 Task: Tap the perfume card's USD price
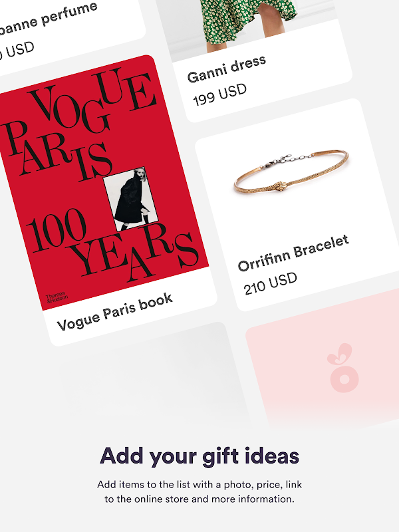pyautogui.click(x=16, y=51)
